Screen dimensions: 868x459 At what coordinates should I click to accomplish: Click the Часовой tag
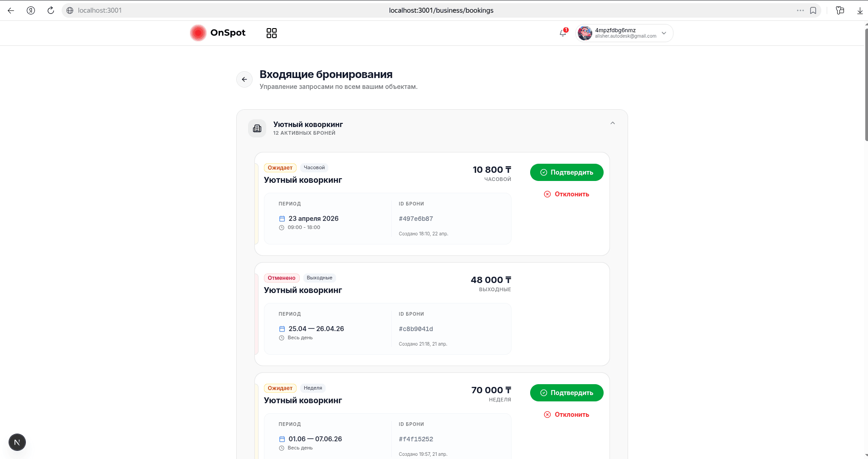click(x=314, y=168)
